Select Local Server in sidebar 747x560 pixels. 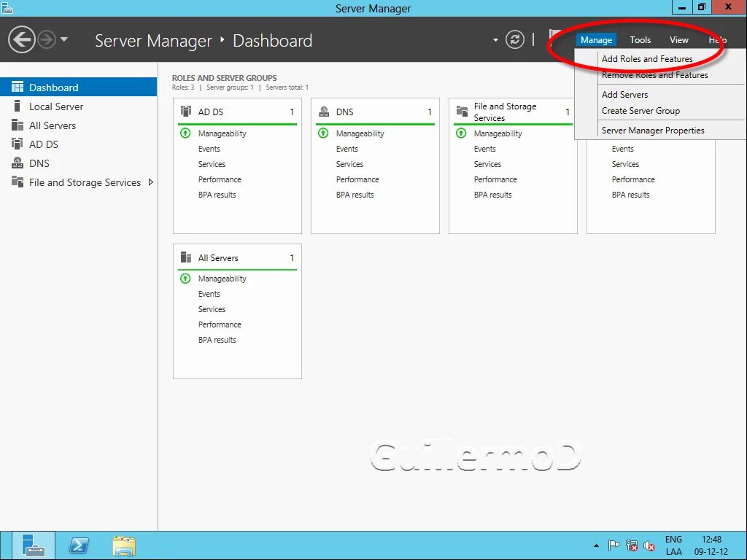pyautogui.click(x=78, y=106)
